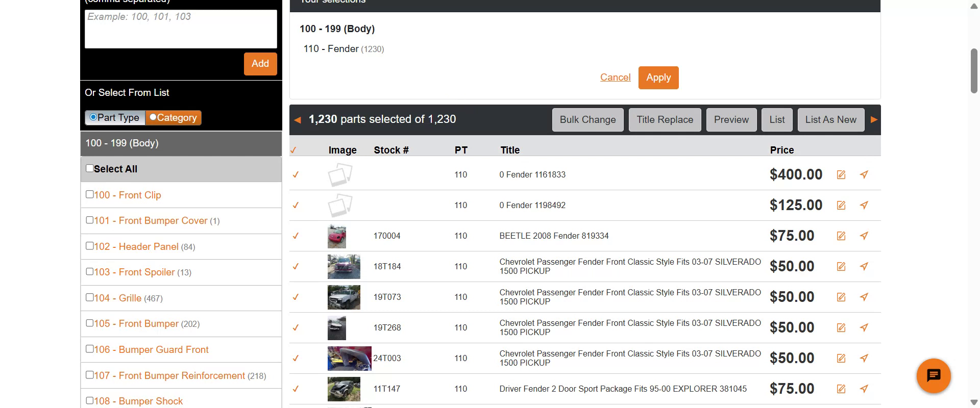Click the $400.00 price
The image size is (980, 408).
[796, 175]
